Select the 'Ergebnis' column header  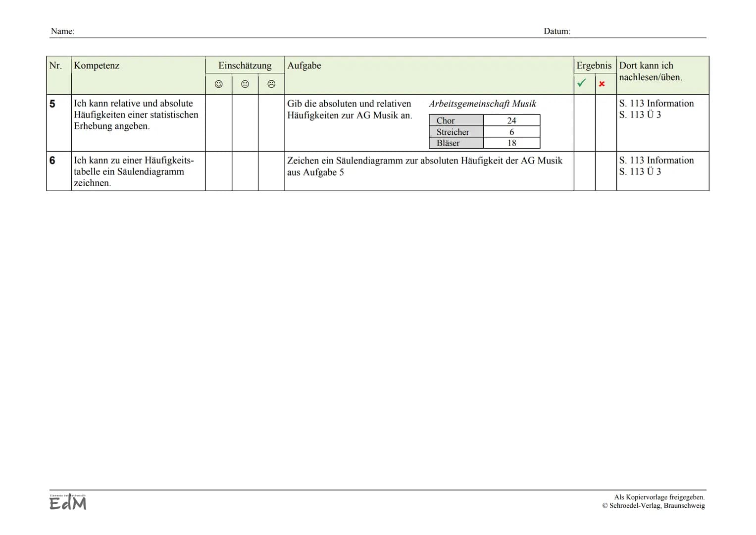(594, 65)
